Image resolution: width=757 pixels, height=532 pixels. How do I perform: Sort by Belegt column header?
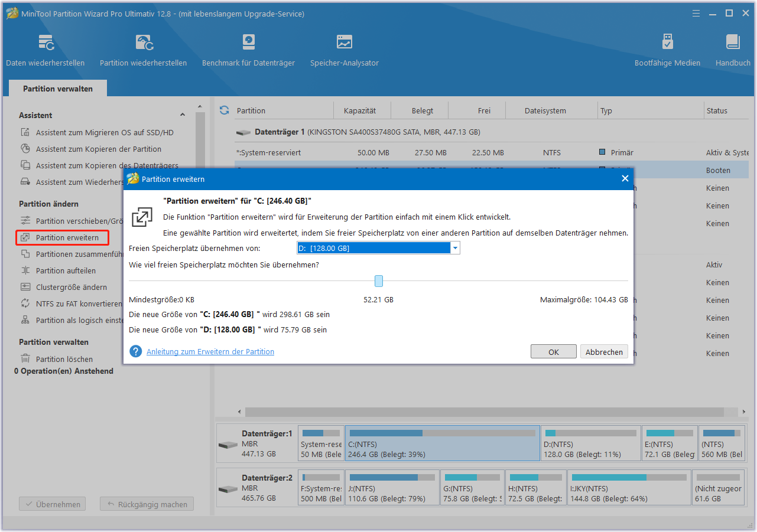tap(423, 110)
